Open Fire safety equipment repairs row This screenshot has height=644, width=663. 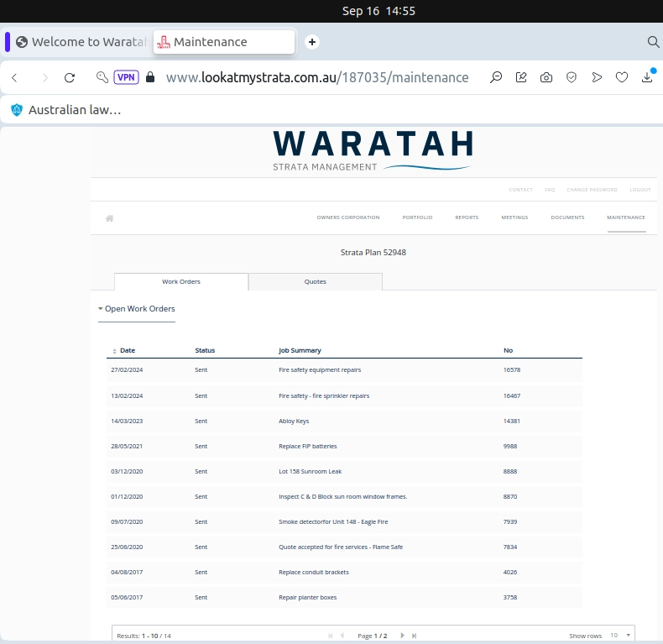(344, 369)
